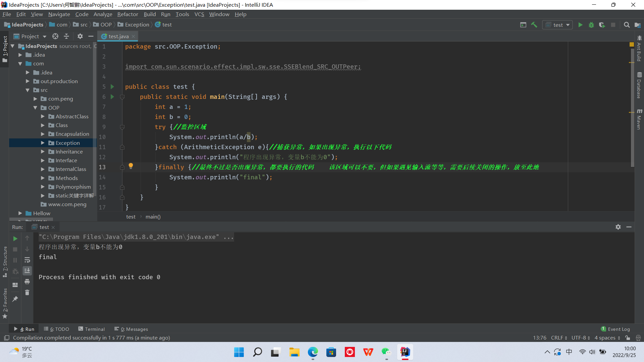Open the Refactor menu
This screenshot has width=644, height=362.
(127, 14)
